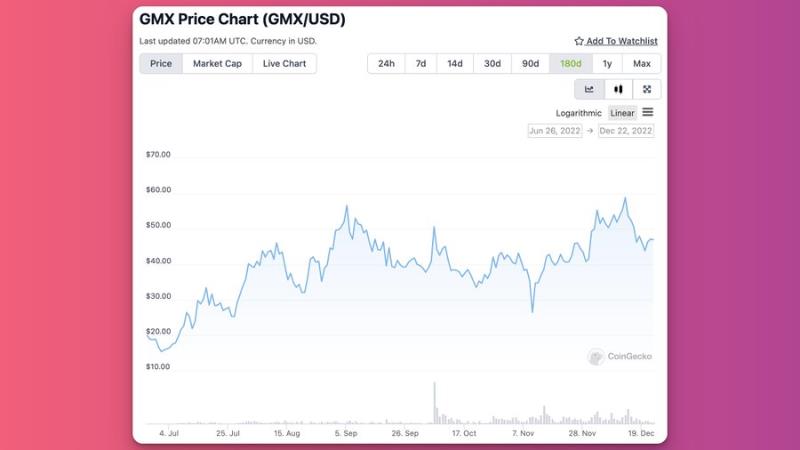Image resolution: width=800 pixels, height=450 pixels.
Task: Select the Price tab
Action: pos(161,64)
